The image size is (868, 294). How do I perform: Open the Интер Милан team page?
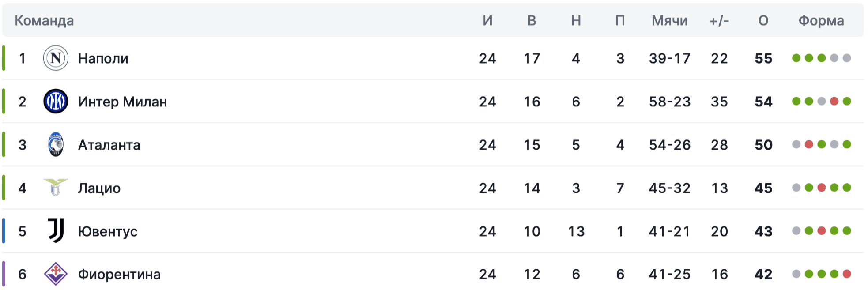122,102
